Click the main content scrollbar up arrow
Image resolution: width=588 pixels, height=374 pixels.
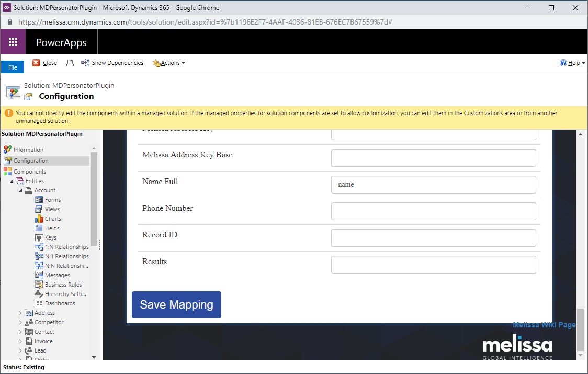pos(580,134)
